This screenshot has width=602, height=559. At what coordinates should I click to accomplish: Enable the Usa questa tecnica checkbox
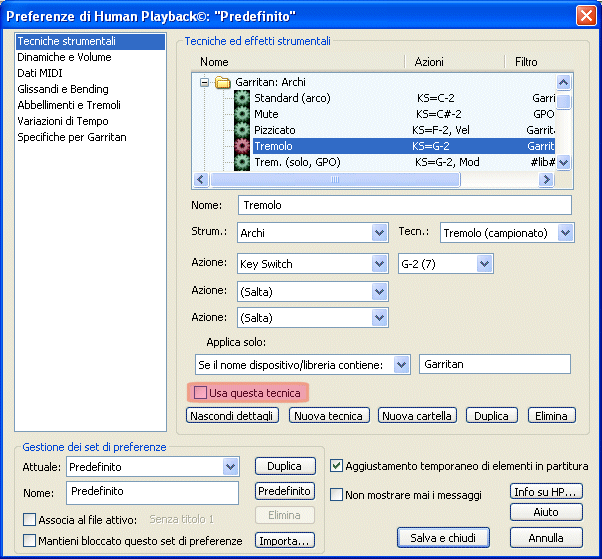(200, 393)
